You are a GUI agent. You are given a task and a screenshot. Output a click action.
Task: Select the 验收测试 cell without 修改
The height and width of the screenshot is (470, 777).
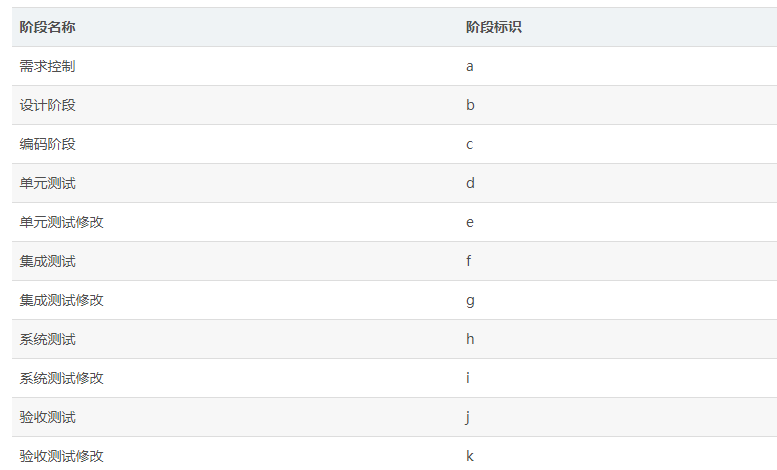[47, 417]
